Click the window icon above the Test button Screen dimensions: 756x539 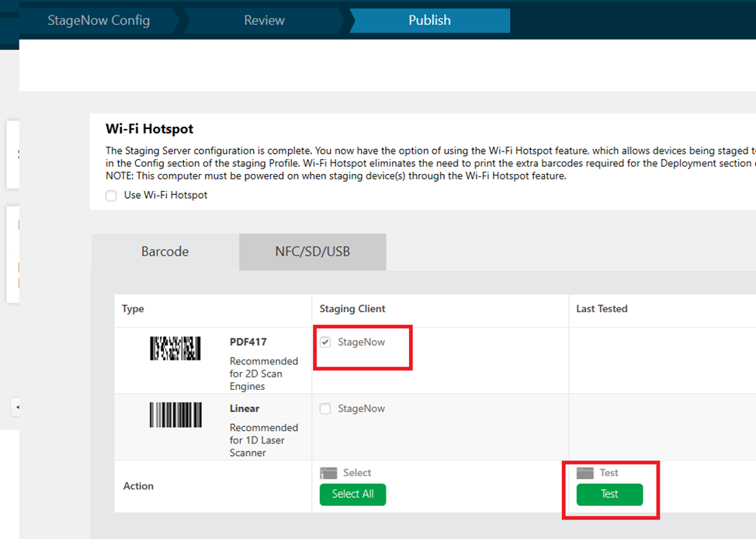tap(584, 472)
